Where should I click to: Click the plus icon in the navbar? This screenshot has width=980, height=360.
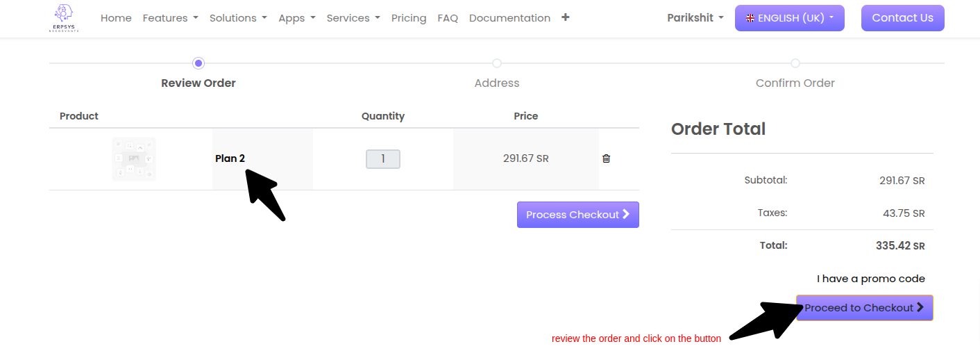coord(566,17)
